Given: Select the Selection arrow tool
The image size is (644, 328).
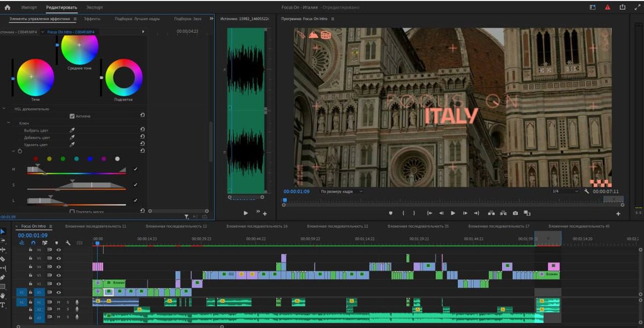Looking at the screenshot, I should point(3,231).
